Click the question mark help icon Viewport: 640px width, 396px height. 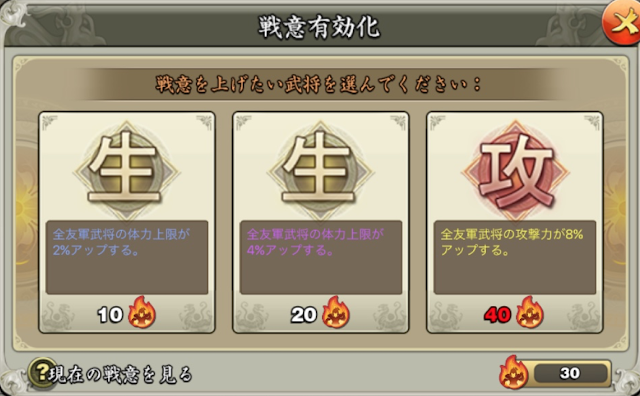[x=42, y=372]
